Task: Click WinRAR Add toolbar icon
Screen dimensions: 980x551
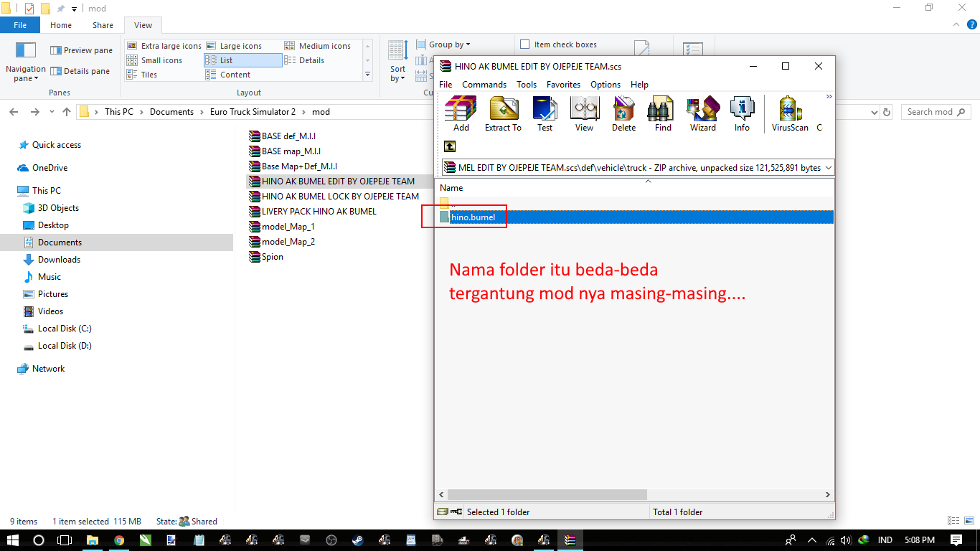Action: [x=461, y=114]
